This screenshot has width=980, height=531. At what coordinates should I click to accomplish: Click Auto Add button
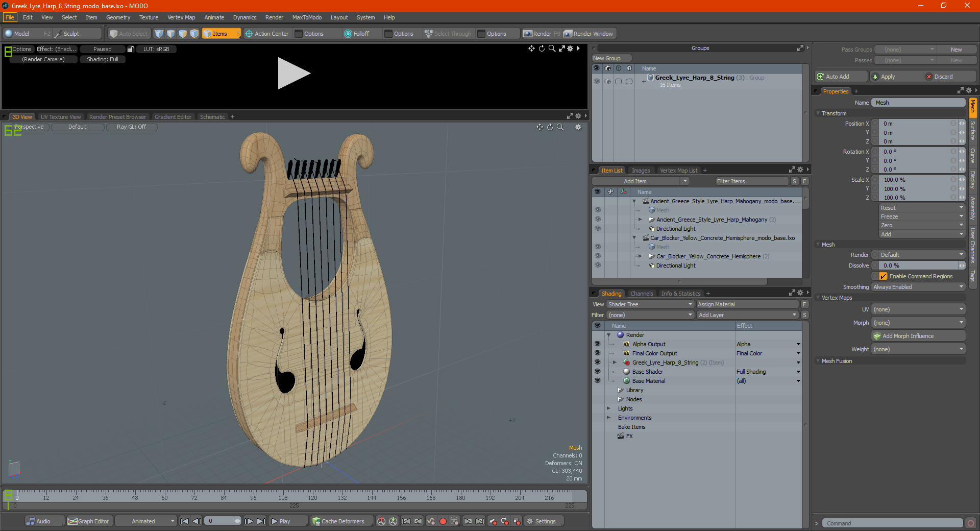point(841,77)
